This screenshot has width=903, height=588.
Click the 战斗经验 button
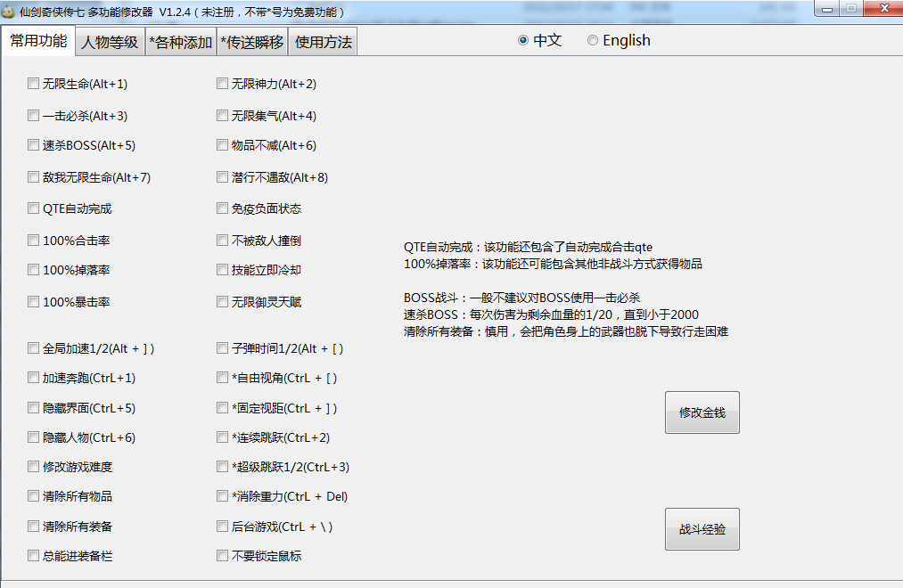coord(702,529)
